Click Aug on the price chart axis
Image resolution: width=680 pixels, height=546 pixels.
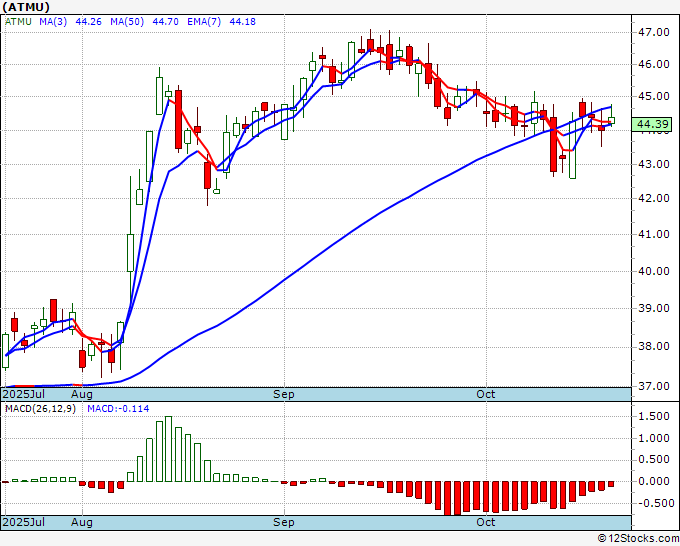point(82,394)
